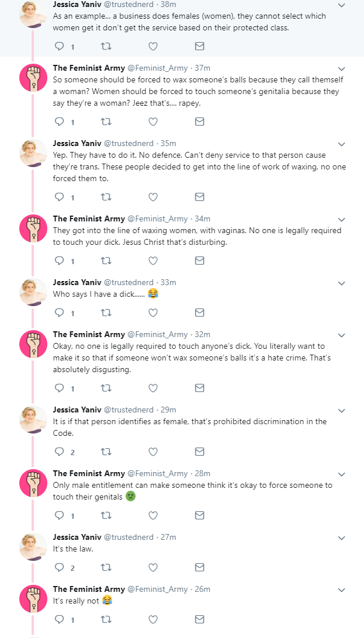Open the 28m timestamp link

[x=202, y=474]
